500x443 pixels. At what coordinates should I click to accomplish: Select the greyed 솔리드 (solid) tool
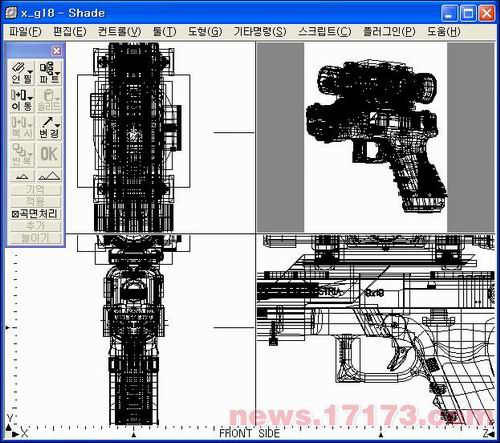pyautogui.click(x=49, y=100)
